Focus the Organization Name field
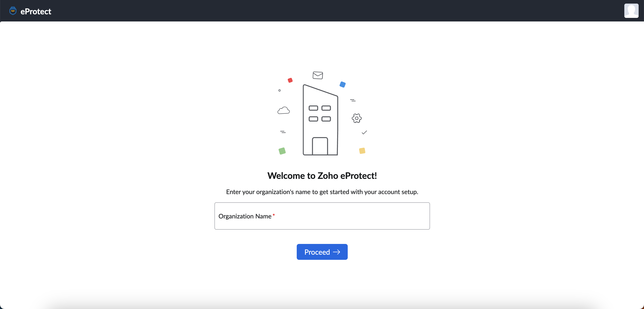Screen dimensions: 644x309 point(322,216)
